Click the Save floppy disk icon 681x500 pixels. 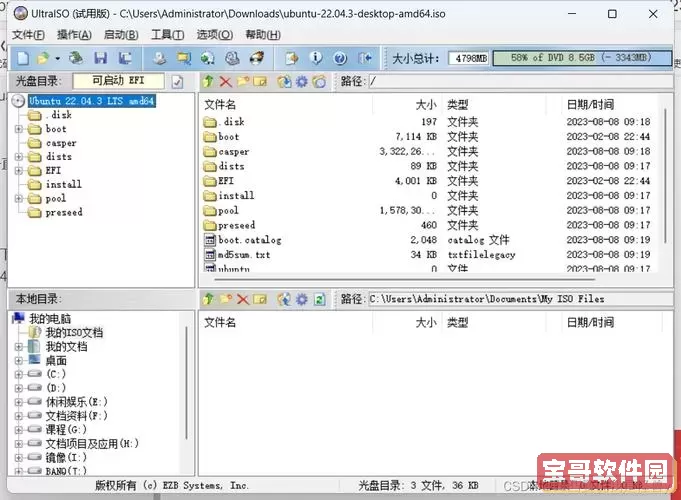(101, 58)
